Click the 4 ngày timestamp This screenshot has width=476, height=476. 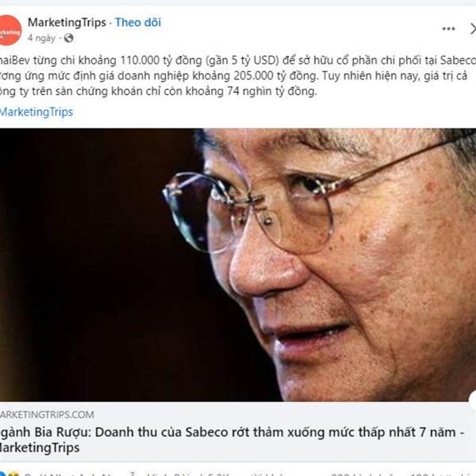click(41, 38)
